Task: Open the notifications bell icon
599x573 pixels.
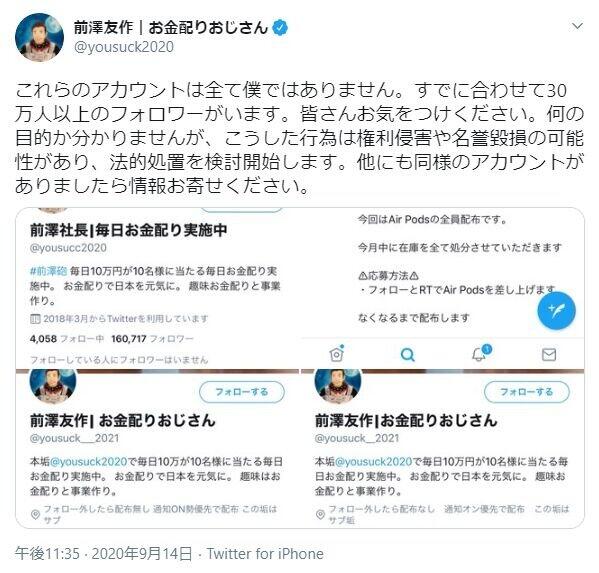Action: click(x=480, y=354)
